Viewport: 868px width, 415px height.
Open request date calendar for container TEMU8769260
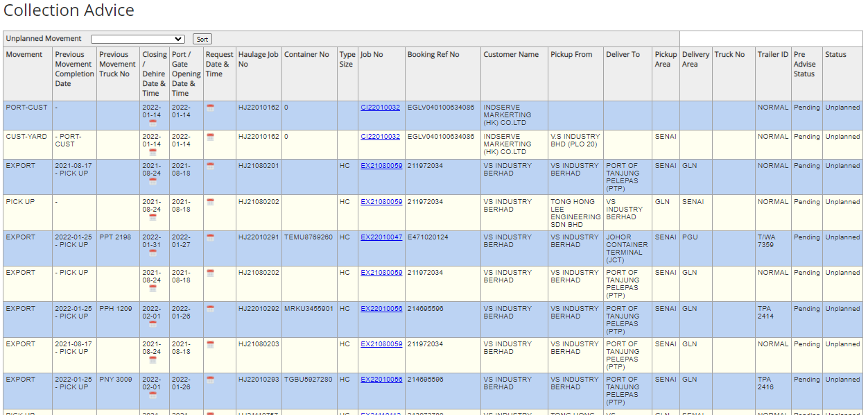[x=210, y=237]
